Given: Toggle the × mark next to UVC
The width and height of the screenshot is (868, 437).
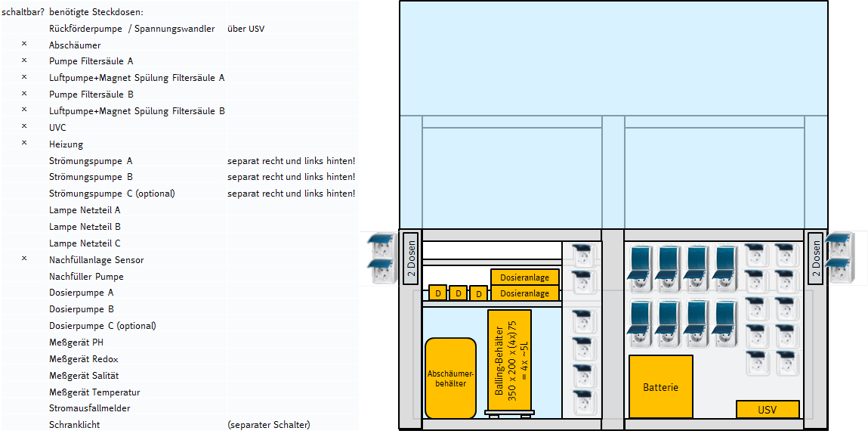Looking at the screenshot, I should pos(24,127).
